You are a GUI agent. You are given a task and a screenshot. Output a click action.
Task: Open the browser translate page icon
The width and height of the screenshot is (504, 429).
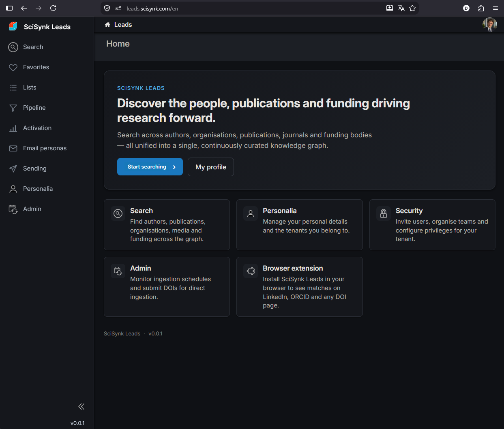(401, 8)
